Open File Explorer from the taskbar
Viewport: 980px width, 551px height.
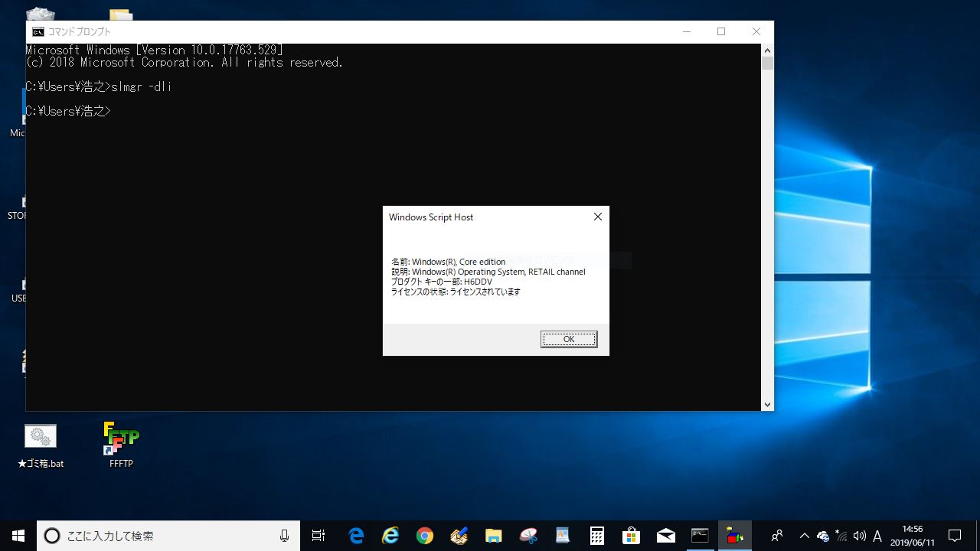[x=494, y=536]
